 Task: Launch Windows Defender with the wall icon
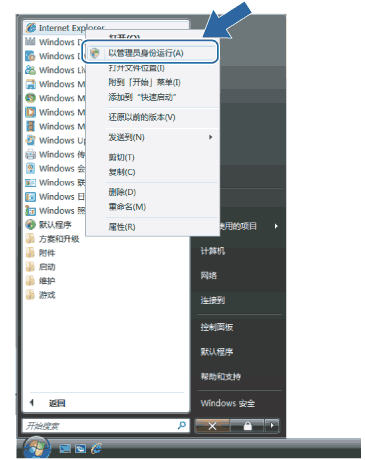(55, 42)
